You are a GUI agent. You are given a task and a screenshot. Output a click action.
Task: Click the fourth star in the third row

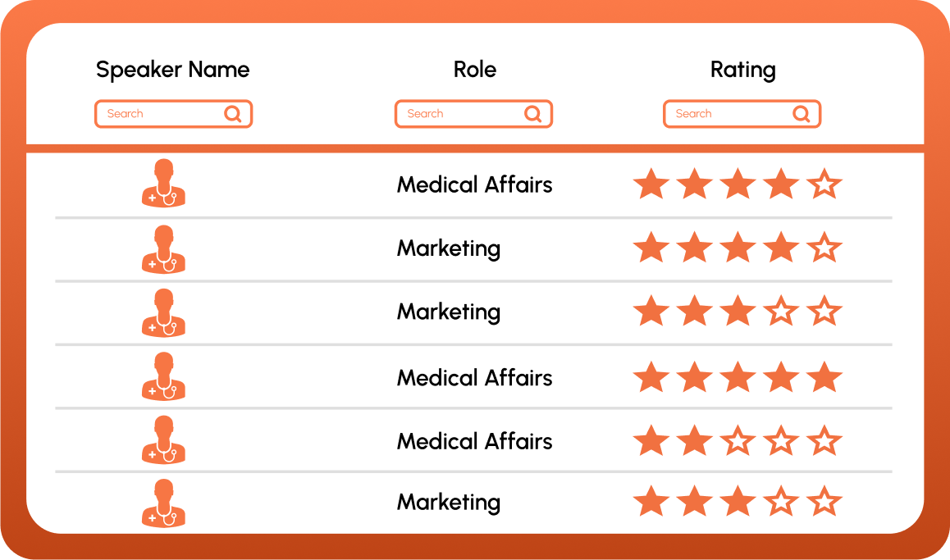click(x=781, y=312)
